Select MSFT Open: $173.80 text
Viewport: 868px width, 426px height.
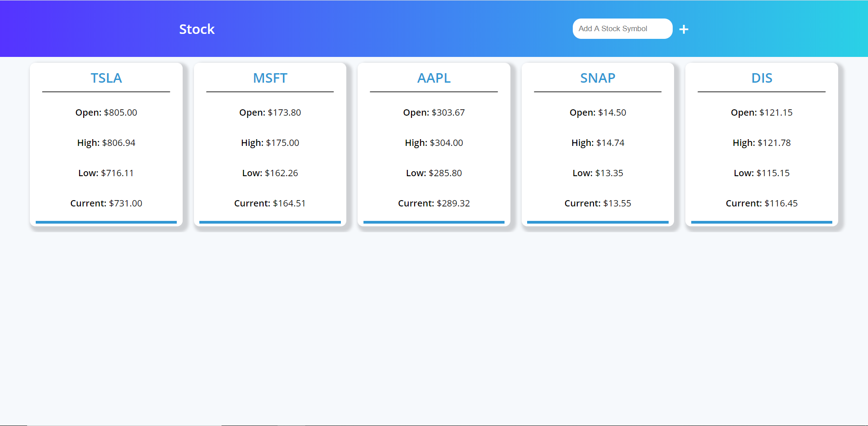pyautogui.click(x=270, y=112)
